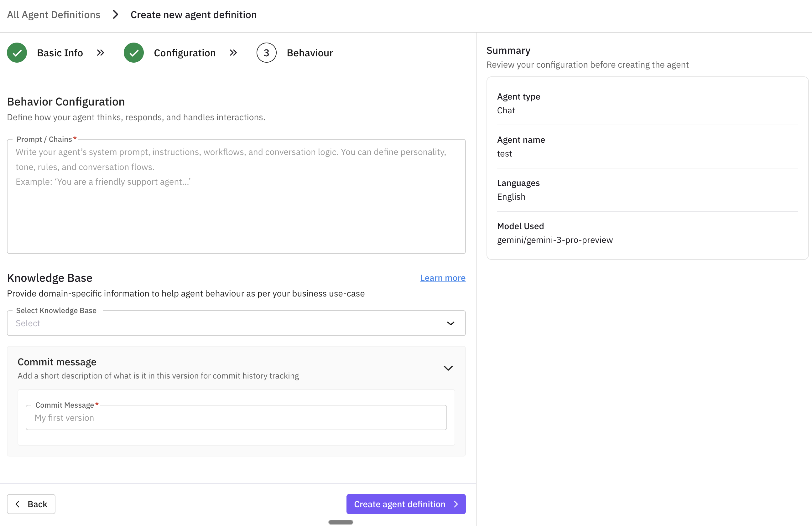Click the arrow on Create agent definition button
This screenshot has height=526, width=812.
click(x=456, y=504)
